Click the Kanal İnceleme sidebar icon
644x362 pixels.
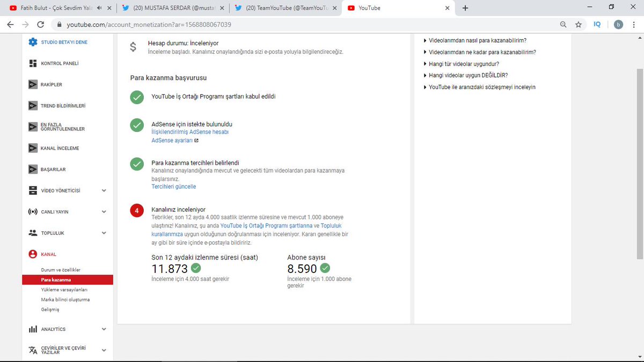coord(33,148)
